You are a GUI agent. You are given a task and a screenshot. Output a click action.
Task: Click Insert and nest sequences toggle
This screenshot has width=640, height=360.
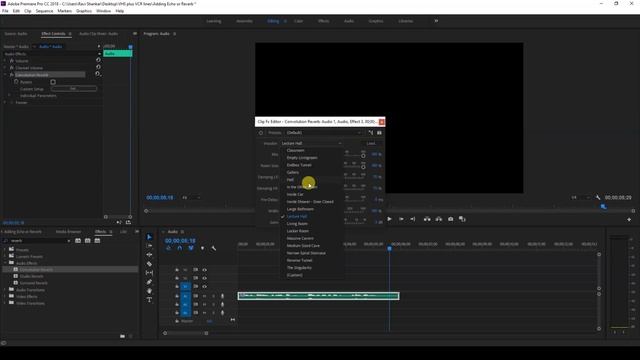168,248
